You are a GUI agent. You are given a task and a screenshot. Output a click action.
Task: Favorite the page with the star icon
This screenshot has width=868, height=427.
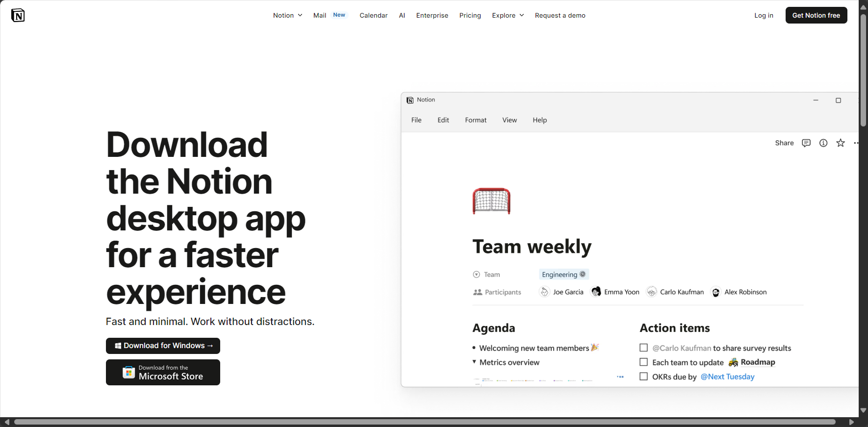click(841, 143)
